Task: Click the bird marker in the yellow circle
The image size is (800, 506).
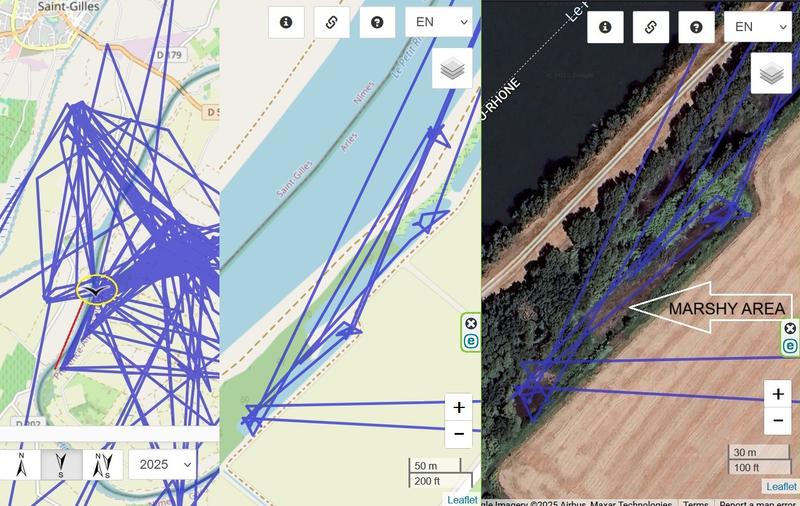Action: point(96,291)
